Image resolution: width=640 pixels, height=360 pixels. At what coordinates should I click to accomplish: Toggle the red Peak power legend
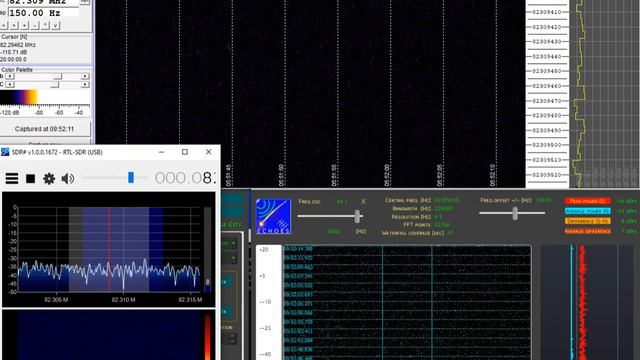(588, 201)
